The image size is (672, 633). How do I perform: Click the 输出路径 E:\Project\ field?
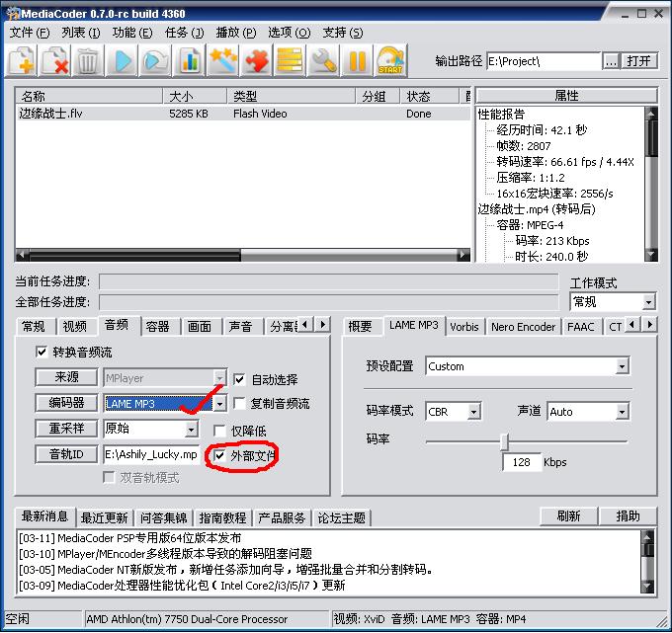(544, 61)
